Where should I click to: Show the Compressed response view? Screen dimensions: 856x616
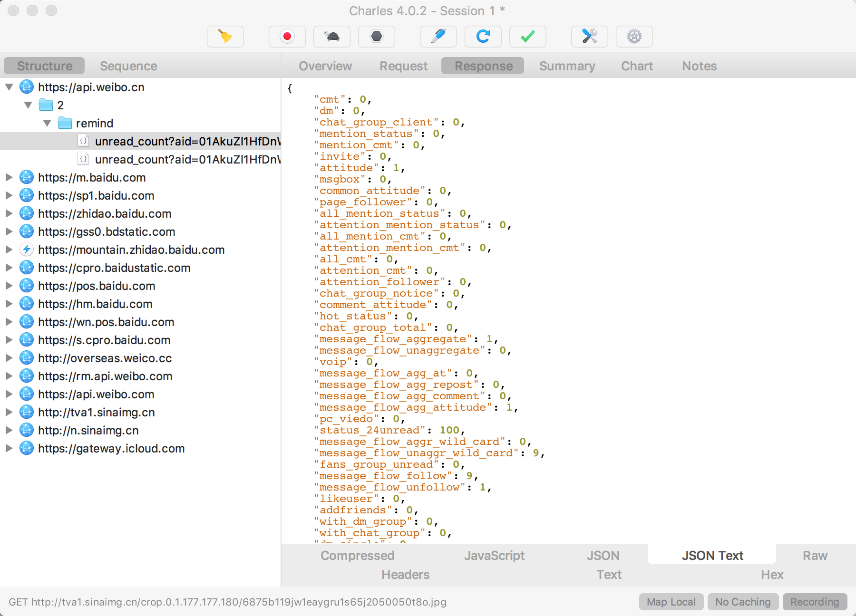point(357,556)
